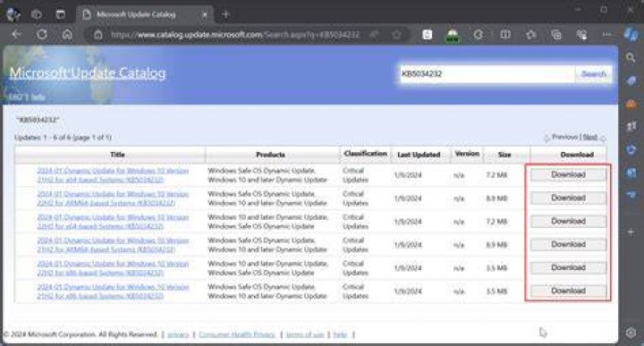Download the 22H2 ARM64-based update

568,198
